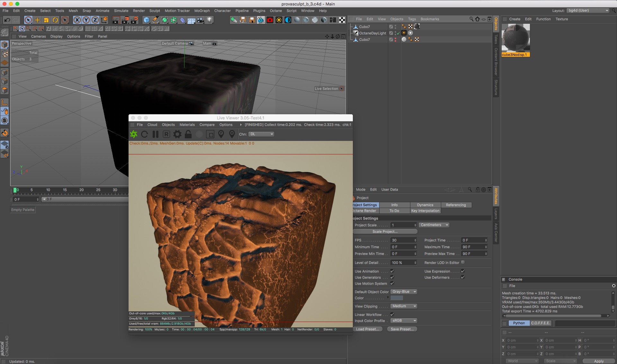Screen dimensions: 617x364
Task: Click the Save Preset button
Action: pyautogui.click(x=402, y=329)
